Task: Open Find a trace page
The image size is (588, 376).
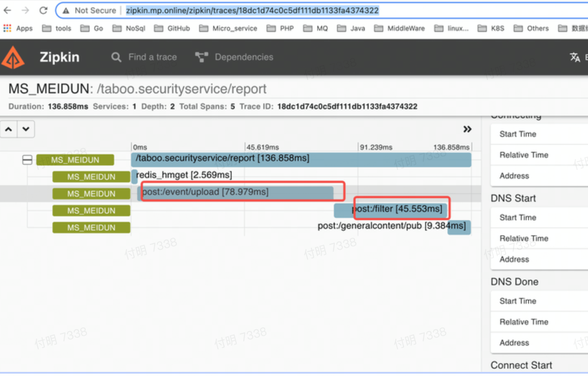Action: (x=144, y=57)
